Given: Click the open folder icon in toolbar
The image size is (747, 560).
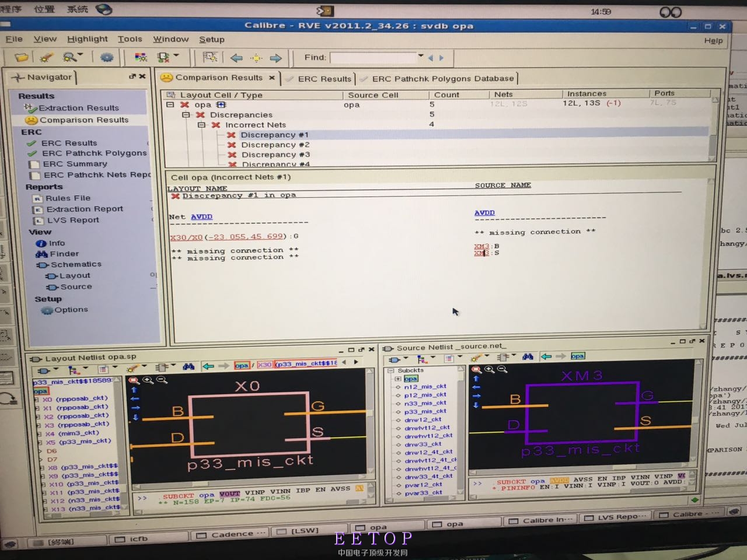Looking at the screenshot, I should (x=22, y=57).
